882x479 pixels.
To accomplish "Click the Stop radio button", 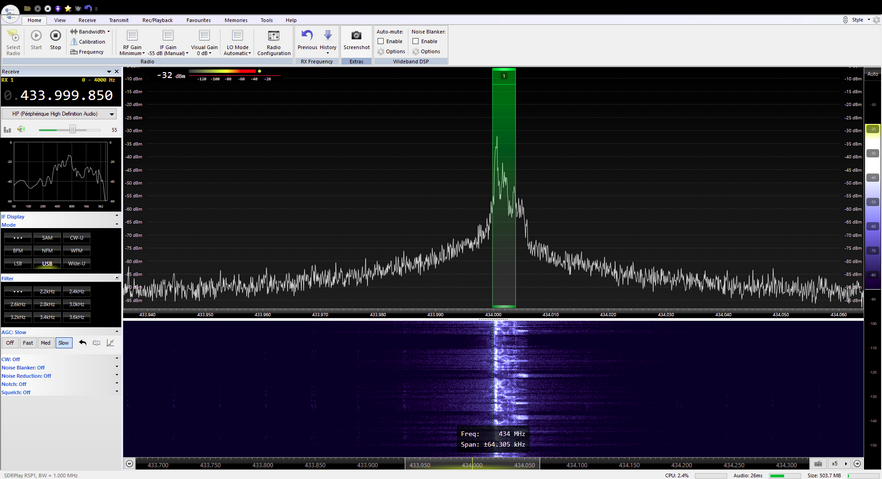I will click(x=55, y=39).
